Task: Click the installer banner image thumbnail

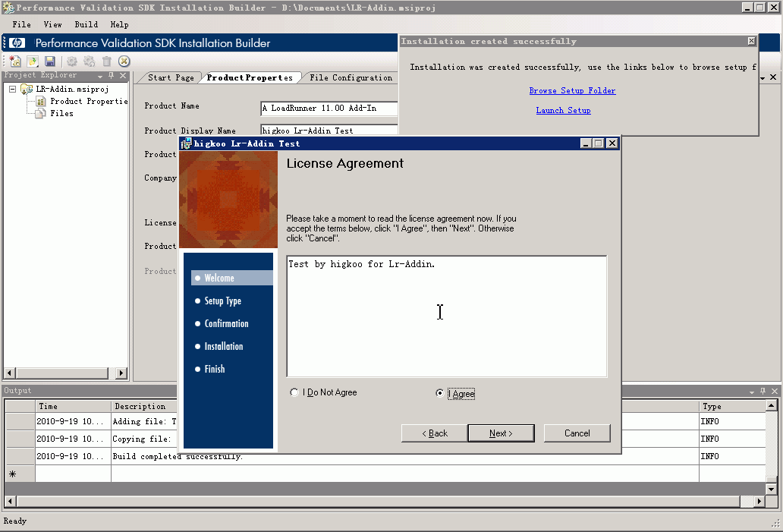Action: tap(228, 200)
